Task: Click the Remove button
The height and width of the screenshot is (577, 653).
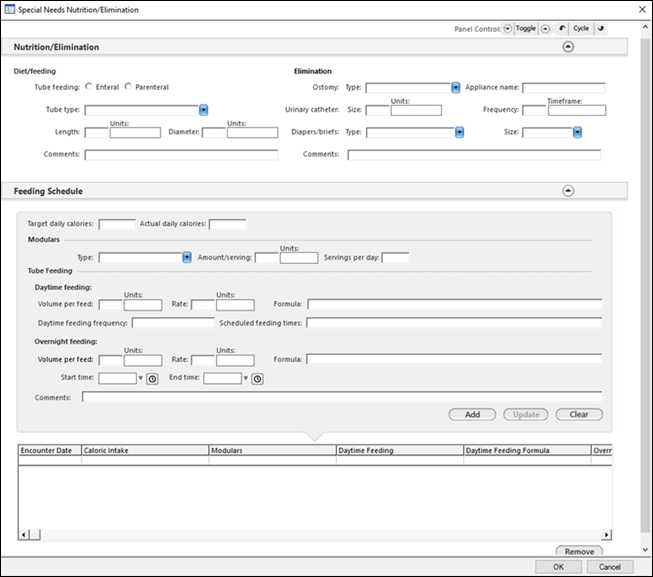Action: pyautogui.click(x=579, y=551)
